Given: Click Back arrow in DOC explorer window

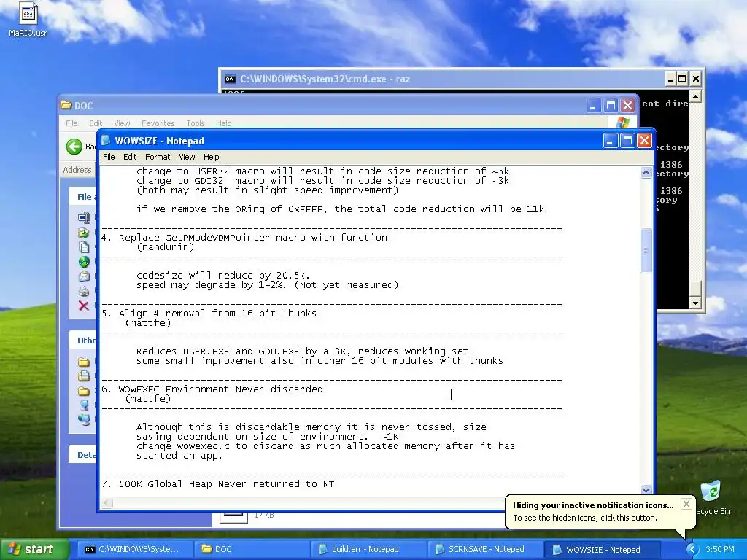Looking at the screenshot, I should (74, 146).
